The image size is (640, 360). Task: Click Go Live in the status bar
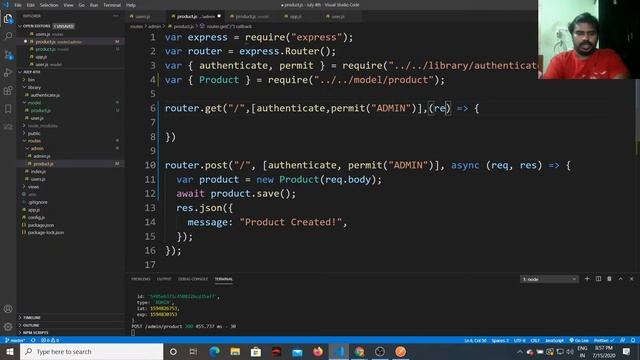coord(579,340)
